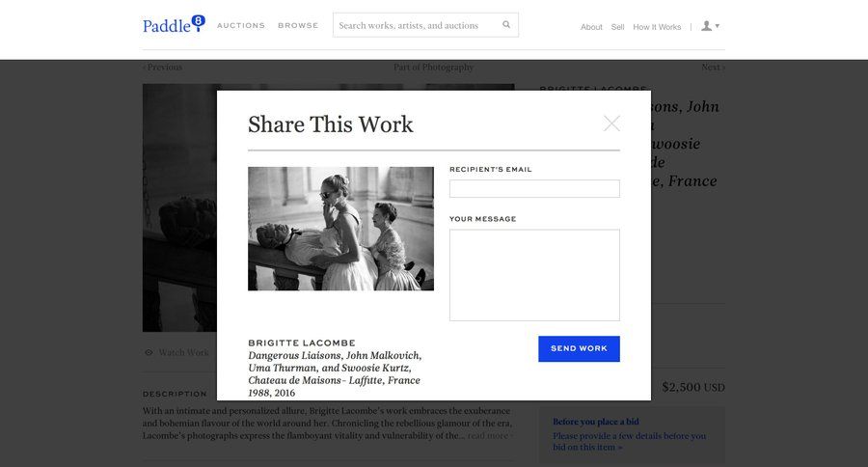Close the Share This Work dialog

(x=611, y=124)
